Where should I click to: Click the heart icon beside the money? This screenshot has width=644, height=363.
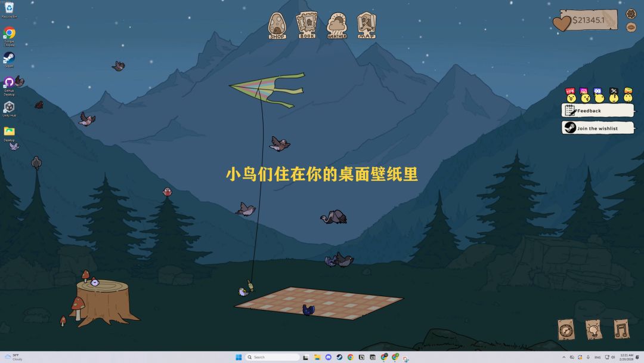tap(562, 23)
